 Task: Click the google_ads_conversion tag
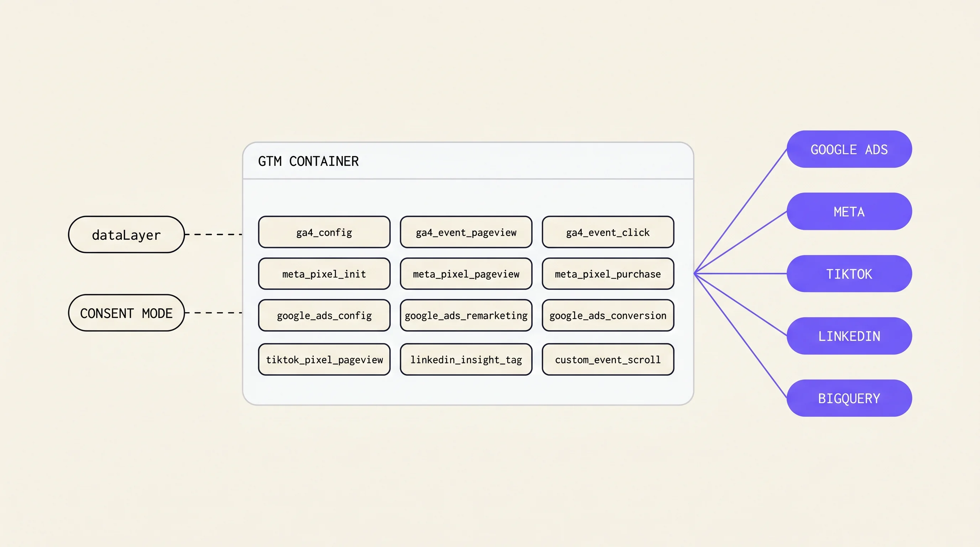tap(608, 315)
